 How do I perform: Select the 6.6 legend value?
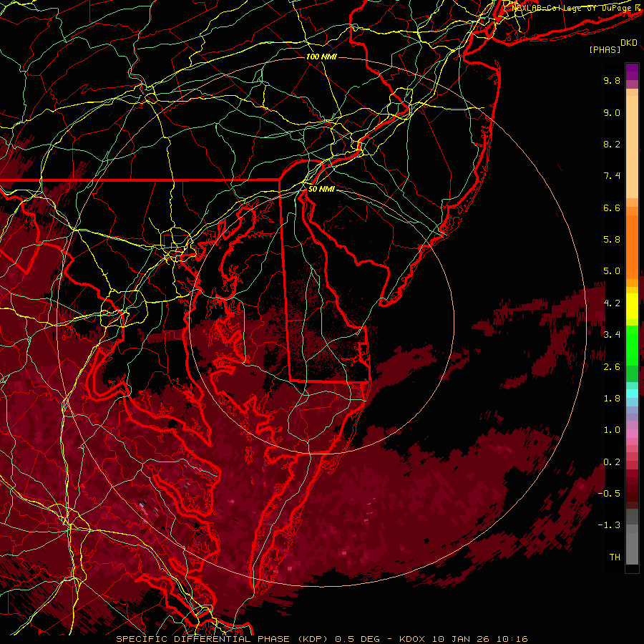pos(612,208)
